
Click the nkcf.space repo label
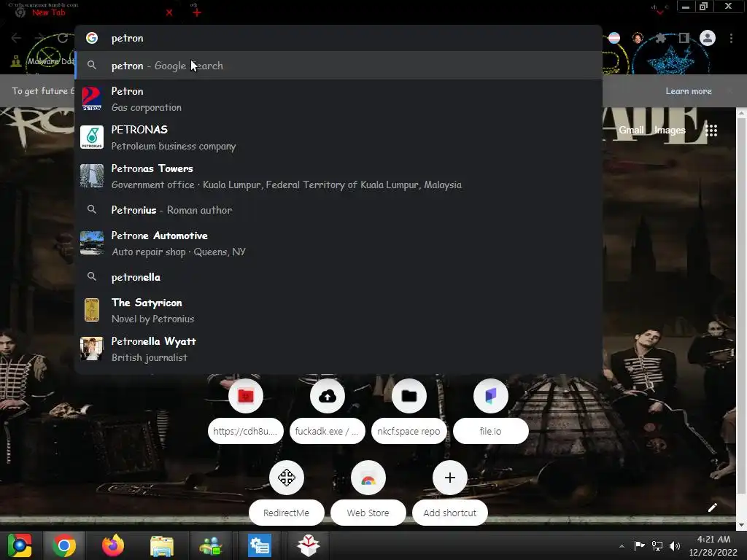pyautogui.click(x=409, y=432)
